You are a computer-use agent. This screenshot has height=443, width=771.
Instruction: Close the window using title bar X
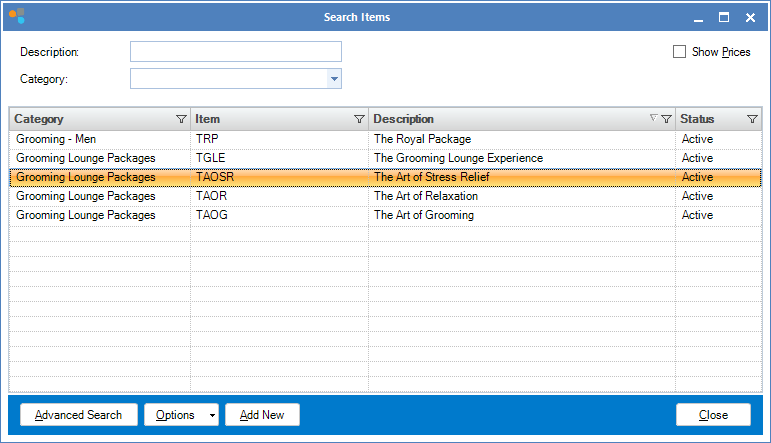750,17
